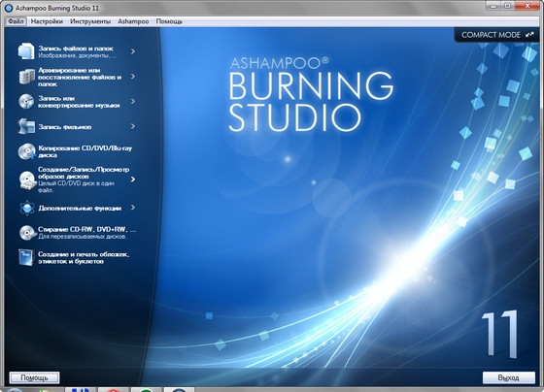Viewport: 544px width, 392px height.
Task: Click the Выход button
Action: pos(509,377)
